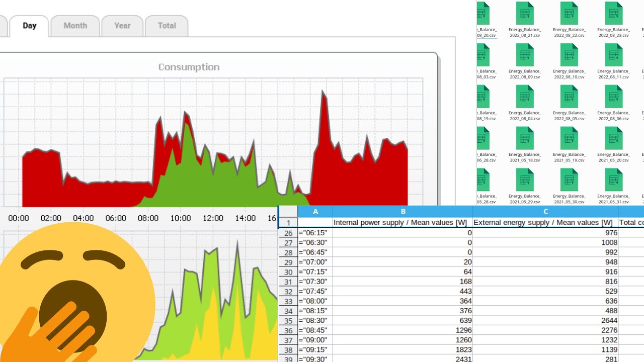Click the cell with value 948
Screen dimensions: 644x362
545,262
